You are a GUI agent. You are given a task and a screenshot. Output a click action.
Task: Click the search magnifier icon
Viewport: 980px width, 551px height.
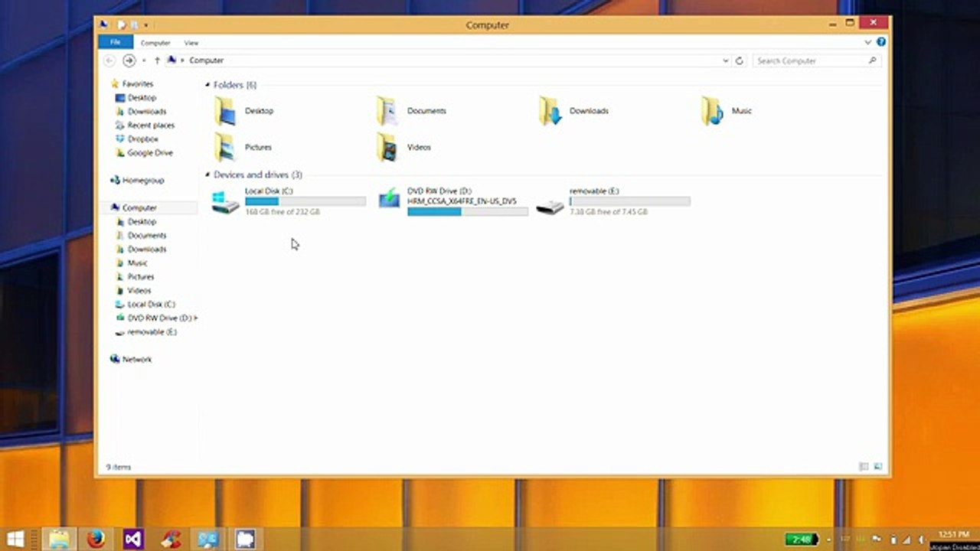click(x=873, y=60)
